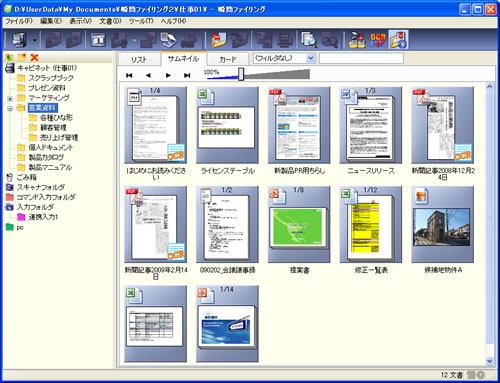Viewport: 500px width, 383px height.
Task: Open the arrow next to the cabinet icon
Action: point(34,40)
